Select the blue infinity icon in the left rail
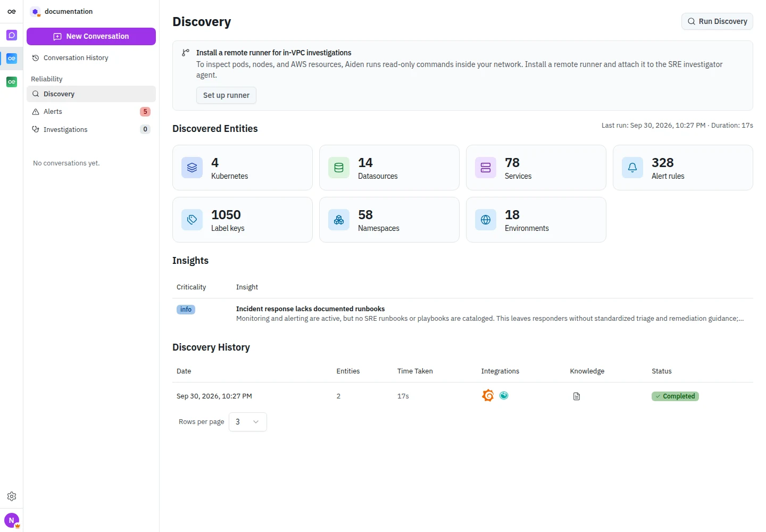Viewport: 766px width, 532px height. pyautogui.click(x=12, y=59)
